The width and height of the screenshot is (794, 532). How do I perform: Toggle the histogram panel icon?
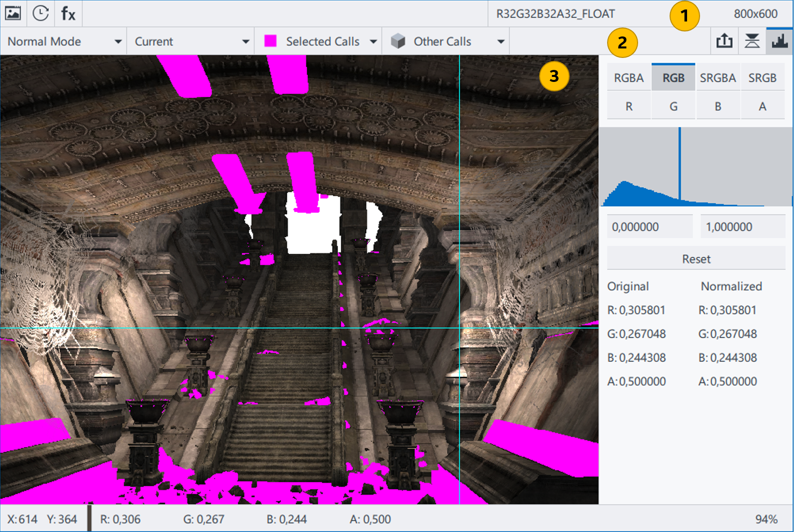tap(779, 41)
